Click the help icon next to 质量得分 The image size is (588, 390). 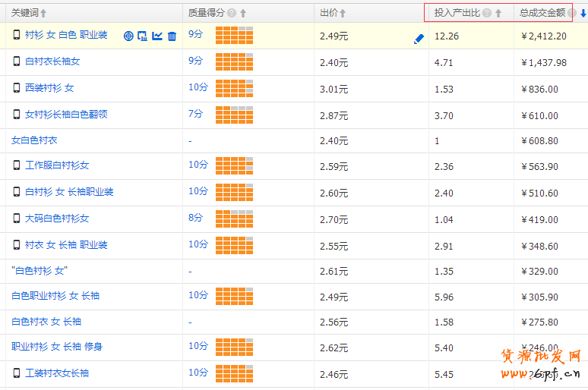coord(231,13)
